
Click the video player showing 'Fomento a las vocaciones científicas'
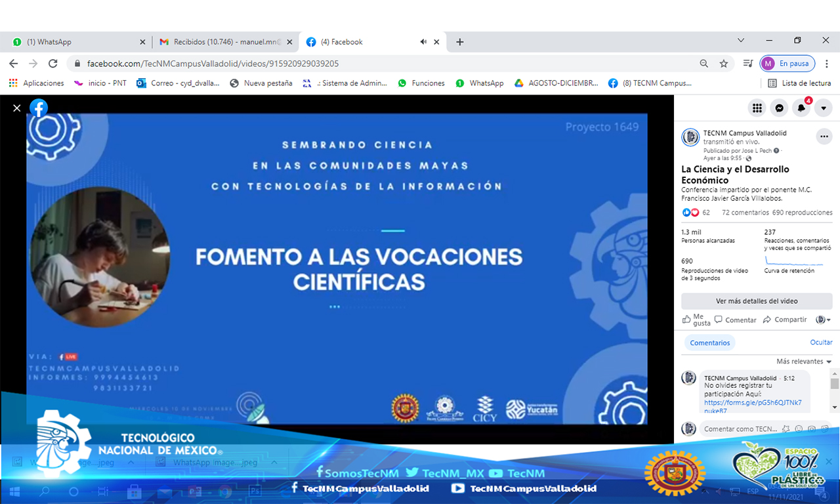click(x=337, y=269)
